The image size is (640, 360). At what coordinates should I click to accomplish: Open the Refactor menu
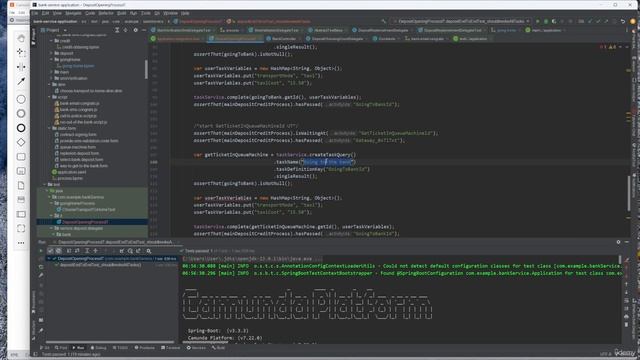[106, 13]
